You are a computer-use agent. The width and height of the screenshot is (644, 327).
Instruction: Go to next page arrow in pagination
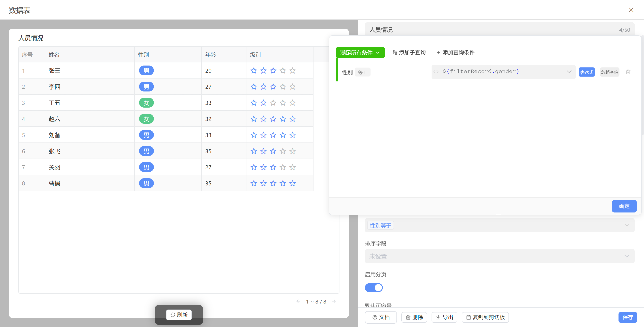334,301
